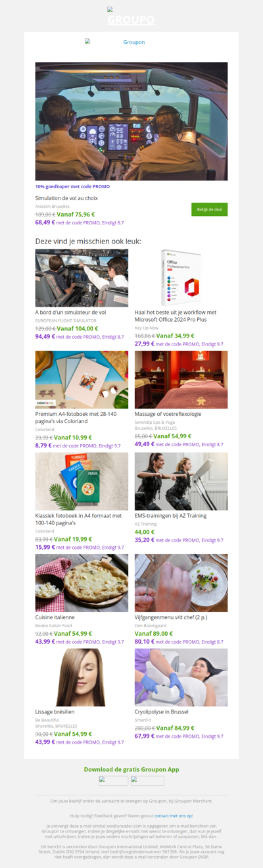Click the first app store badge

[x=113, y=780]
